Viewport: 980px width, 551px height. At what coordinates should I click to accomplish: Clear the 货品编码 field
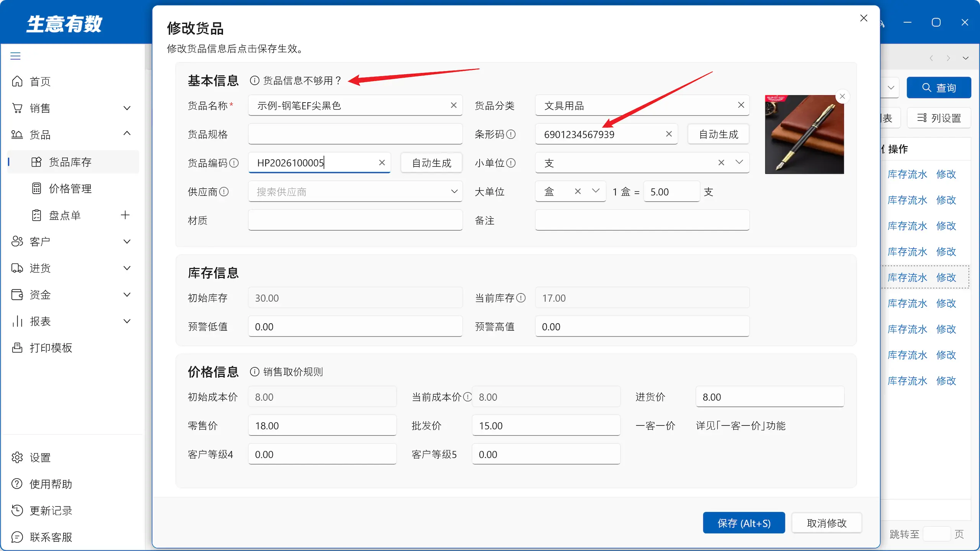[x=382, y=163]
